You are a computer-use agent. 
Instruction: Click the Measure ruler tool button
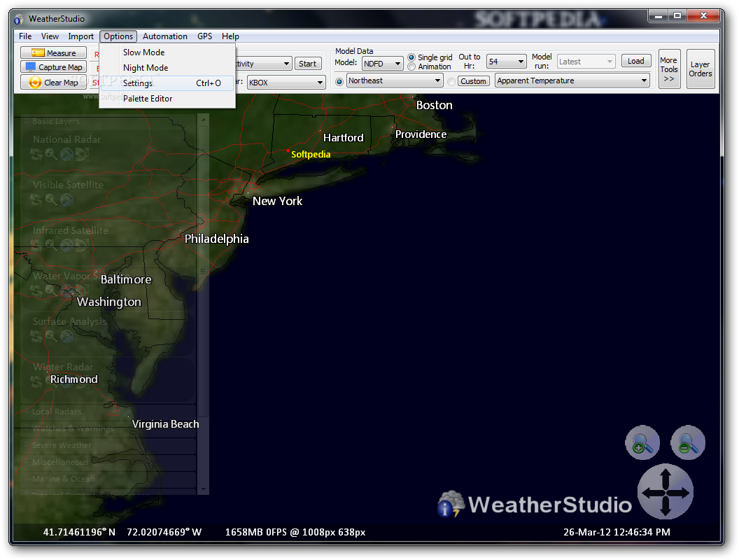pos(53,52)
